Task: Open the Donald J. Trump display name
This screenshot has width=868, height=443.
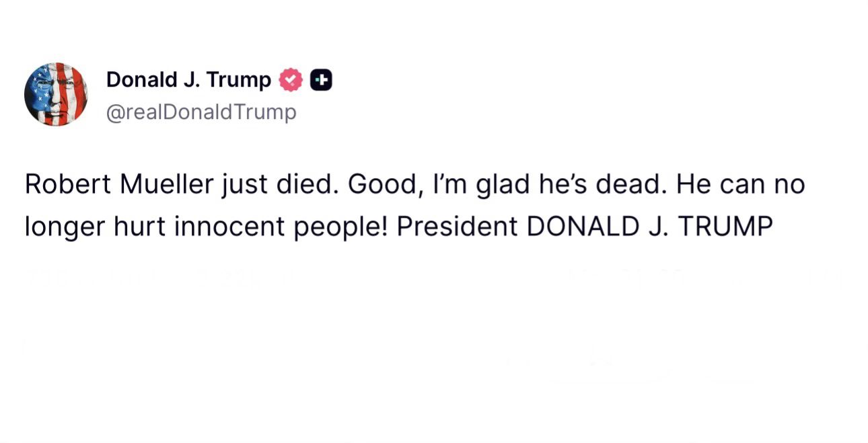Action: point(188,79)
